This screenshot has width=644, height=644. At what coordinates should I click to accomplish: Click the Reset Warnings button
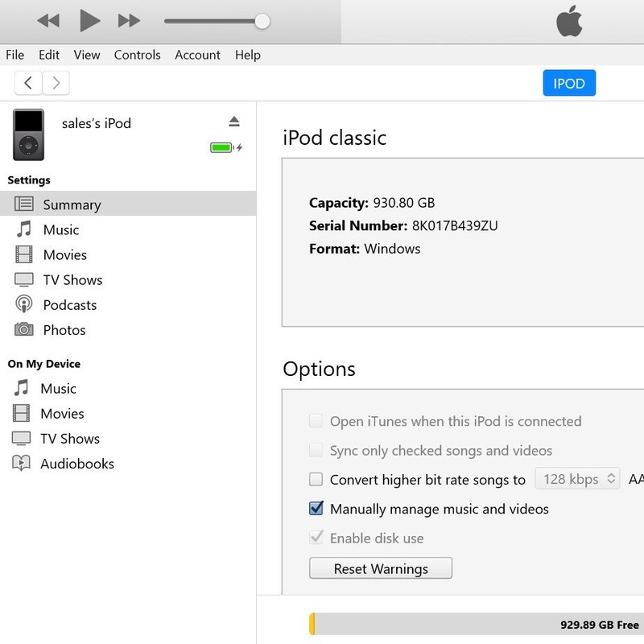[x=381, y=568]
